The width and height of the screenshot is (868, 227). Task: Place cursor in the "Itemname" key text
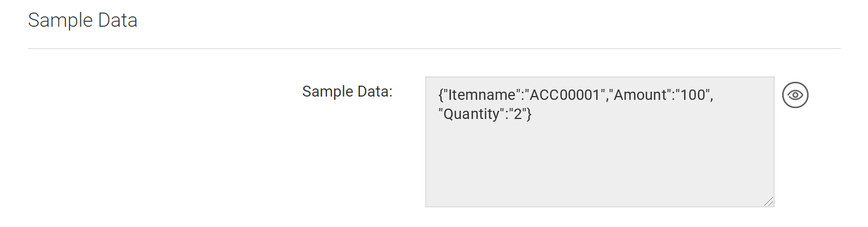(481, 95)
